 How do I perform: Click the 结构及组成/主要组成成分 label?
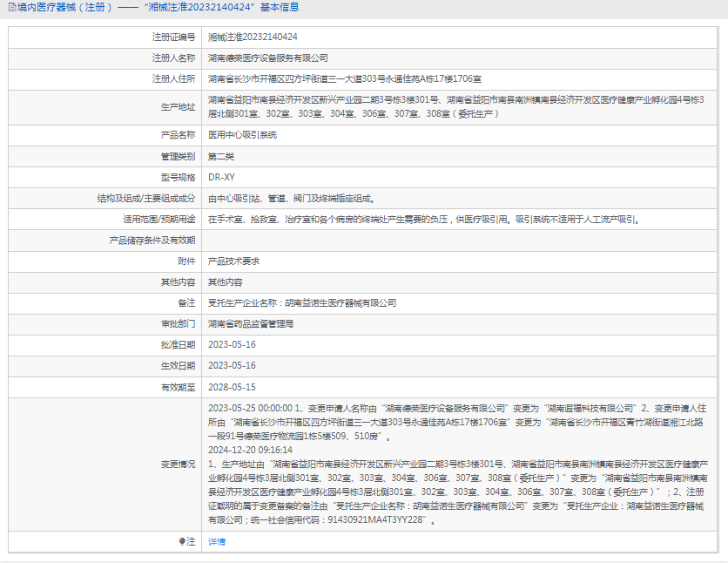[x=146, y=199]
